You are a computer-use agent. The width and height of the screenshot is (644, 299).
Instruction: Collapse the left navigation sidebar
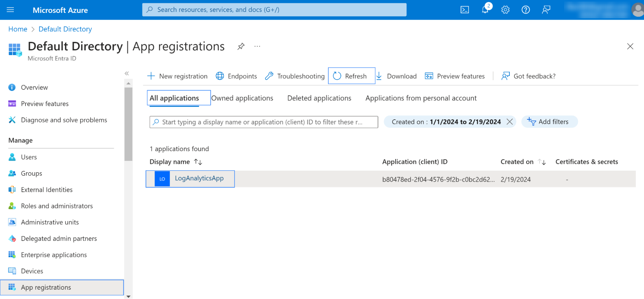[x=127, y=74]
